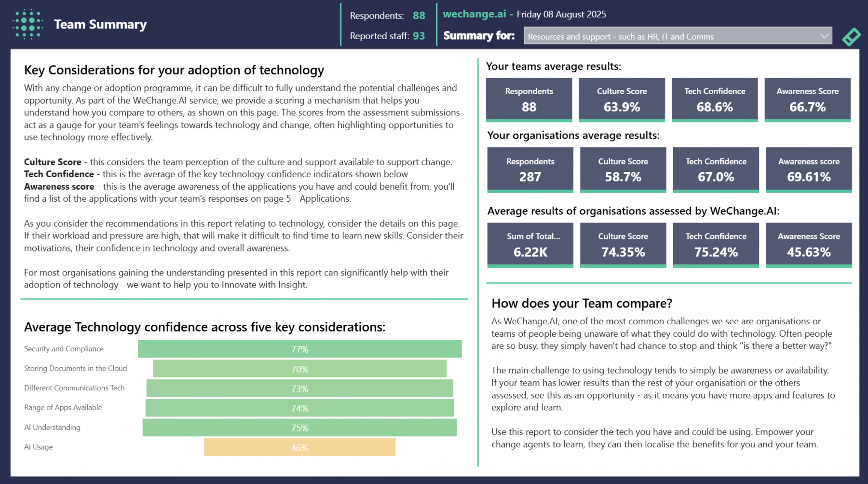
Task: Open the Summary for dropdown
Action: tap(670, 36)
